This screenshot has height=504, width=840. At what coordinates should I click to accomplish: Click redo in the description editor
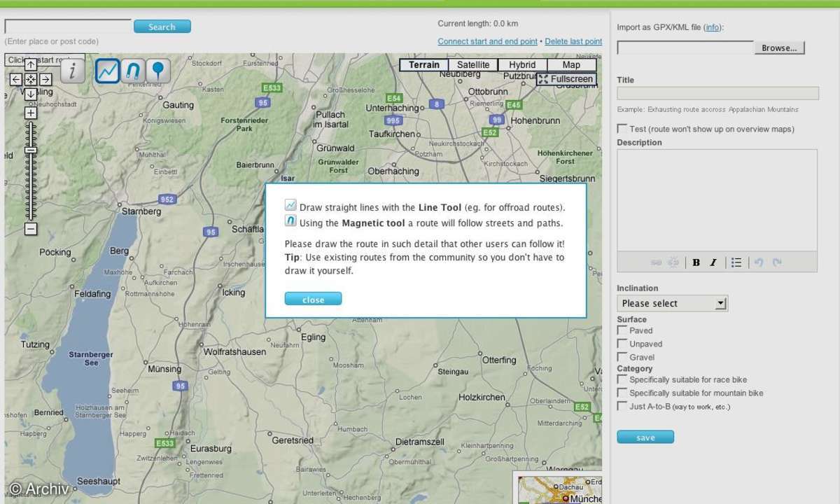click(777, 262)
